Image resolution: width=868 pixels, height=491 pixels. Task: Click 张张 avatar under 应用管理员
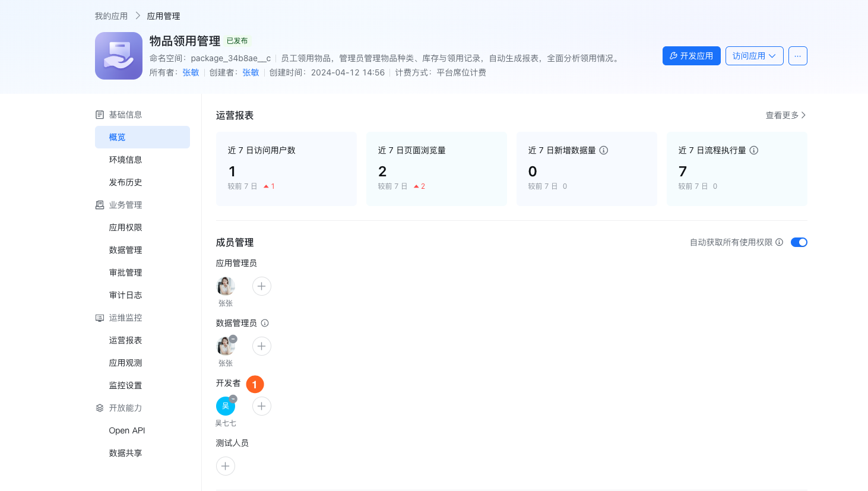coord(226,286)
